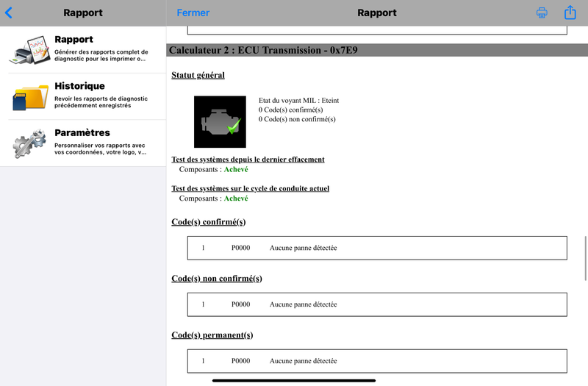Image resolution: width=588 pixels, height=386 pixels.
Task: Open the Historique entry title in sidebar
Action: pyautogui.click(x=79, y=86)
